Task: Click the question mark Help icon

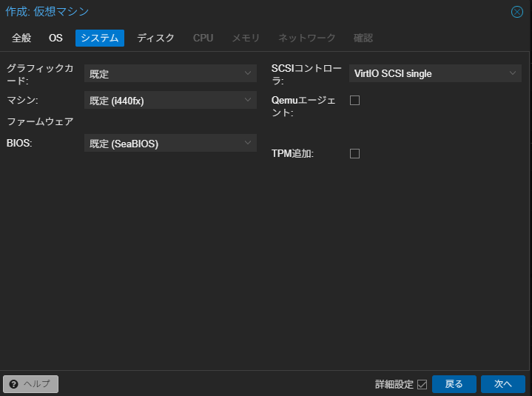Action: coord(13,384)
